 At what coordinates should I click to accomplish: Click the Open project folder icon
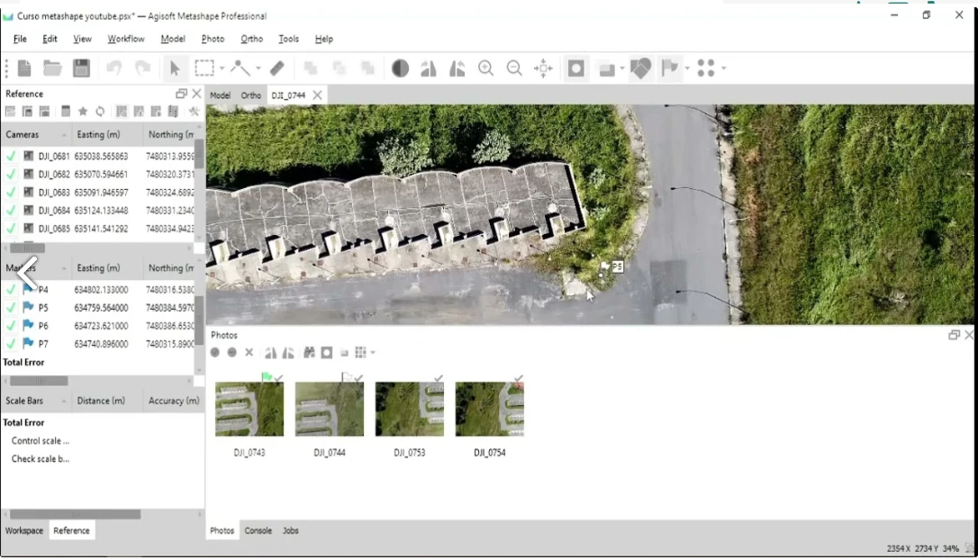point(52,68)
